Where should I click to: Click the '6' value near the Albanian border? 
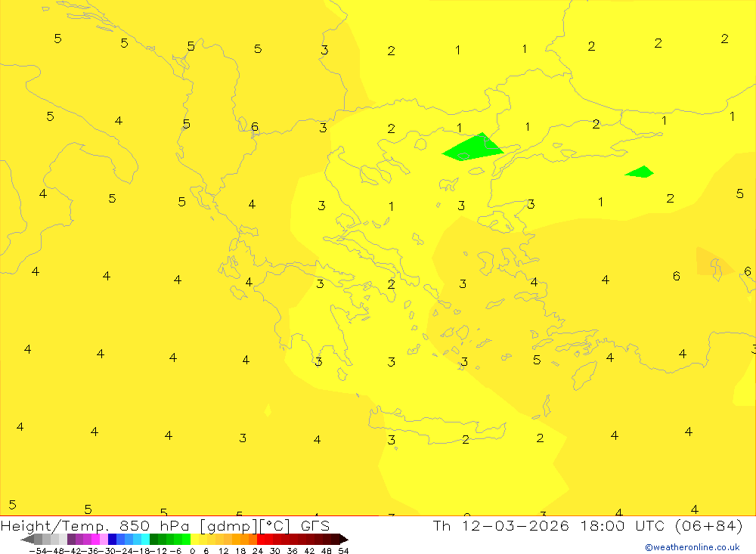click(255, 127)
